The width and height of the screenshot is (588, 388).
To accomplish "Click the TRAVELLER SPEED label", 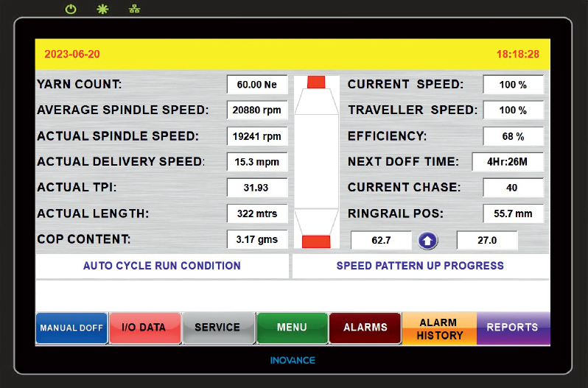I will [x=413, y=110].
